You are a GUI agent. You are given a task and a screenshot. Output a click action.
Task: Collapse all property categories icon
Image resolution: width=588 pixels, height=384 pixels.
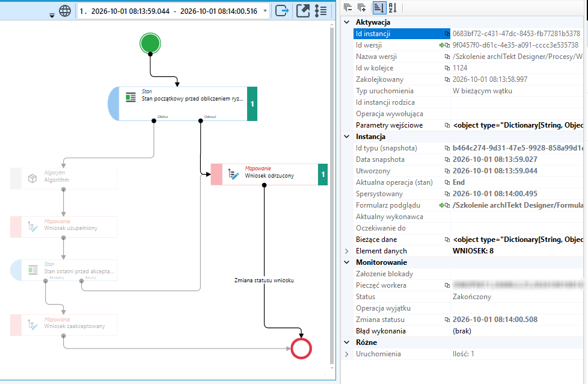click(x=348, y=7)
